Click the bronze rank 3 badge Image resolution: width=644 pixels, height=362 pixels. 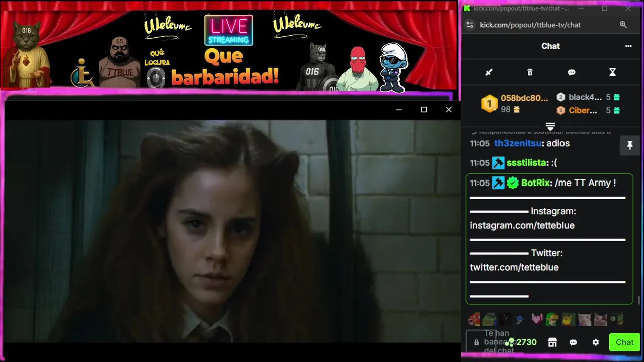click(x=561, y=111)
